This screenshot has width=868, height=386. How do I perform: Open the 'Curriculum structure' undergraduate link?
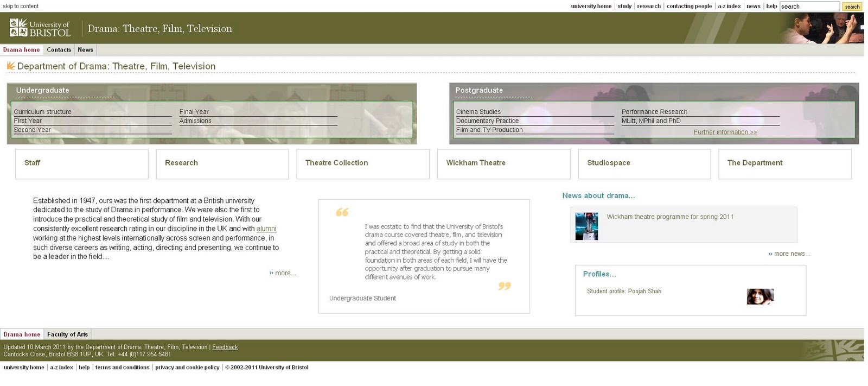tap(43, 112)
